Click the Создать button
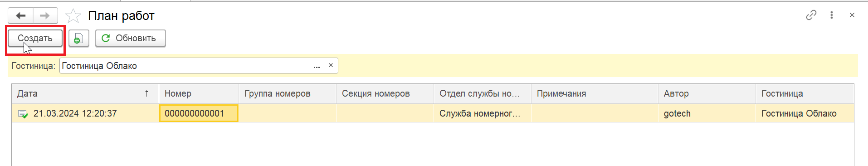Image resolution: width=868 pixels, height=166 pixels. click(x=35, y=39)
